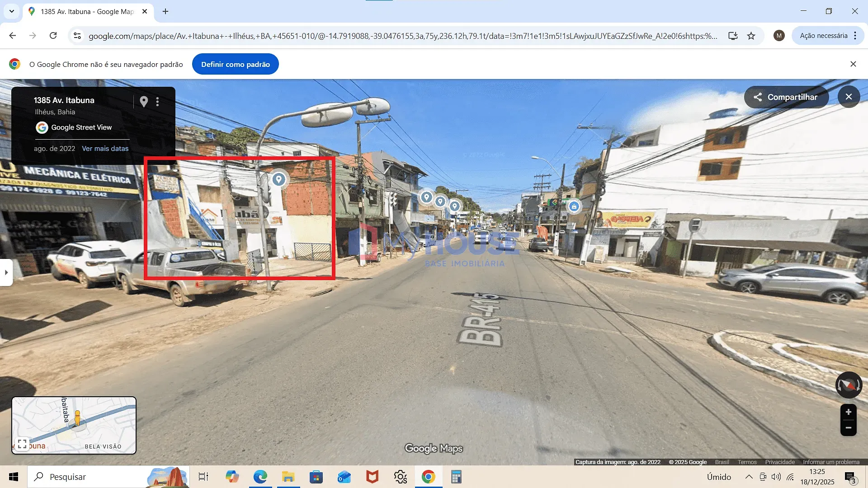Click the install app icon in the address bar

[x=733, y=36]
